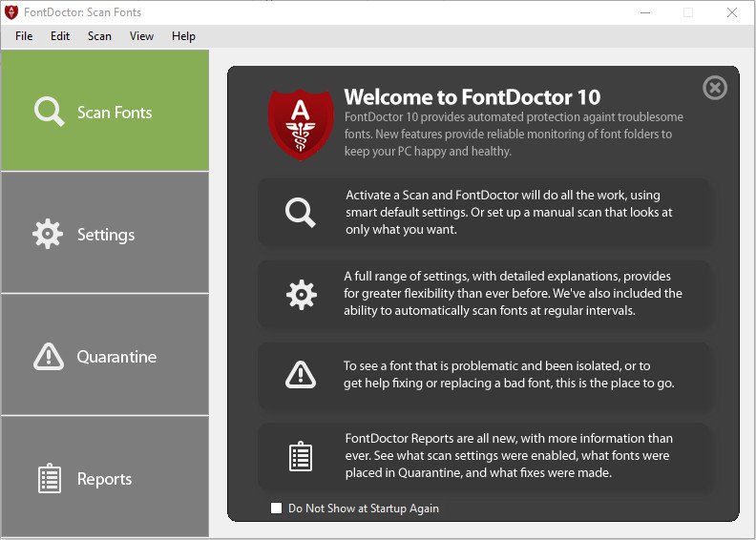Minimize the FontDoctor window
756x540 pixels.
pos(645,12)
